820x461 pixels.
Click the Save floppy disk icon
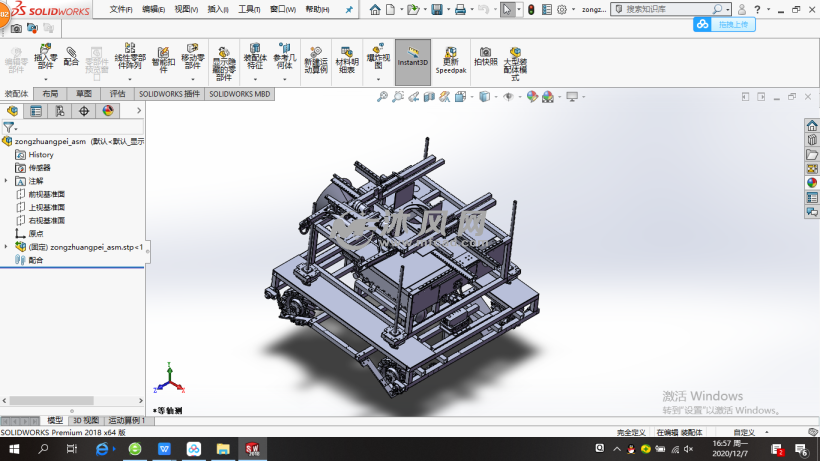(437, 10)
